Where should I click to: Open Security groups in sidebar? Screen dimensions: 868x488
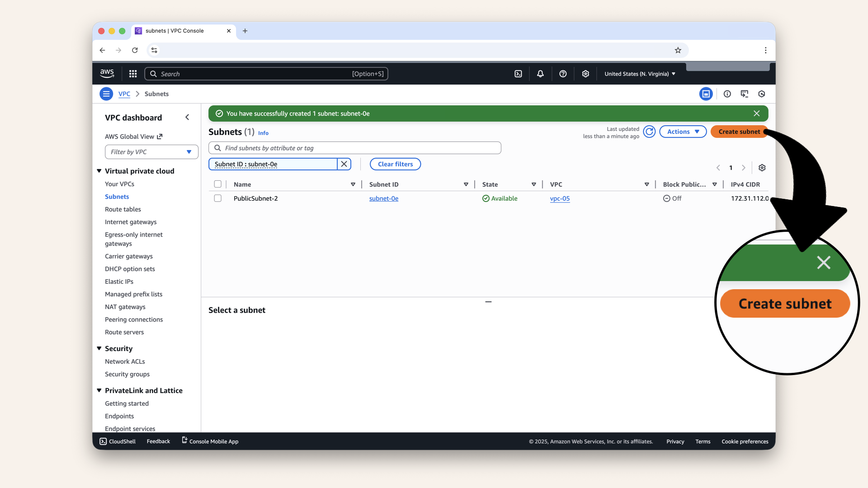pyautogui.click(x=127, y=374)
